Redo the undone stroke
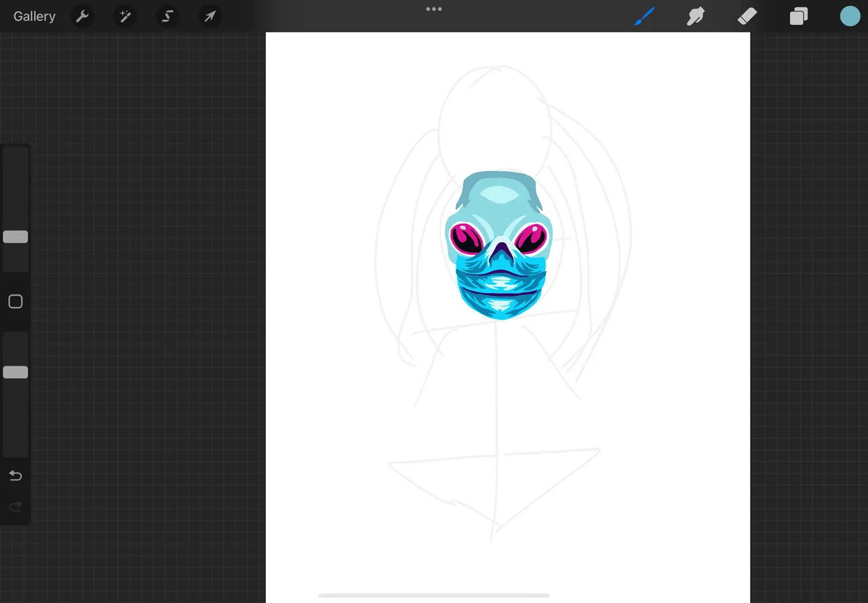 pos(16,507)
